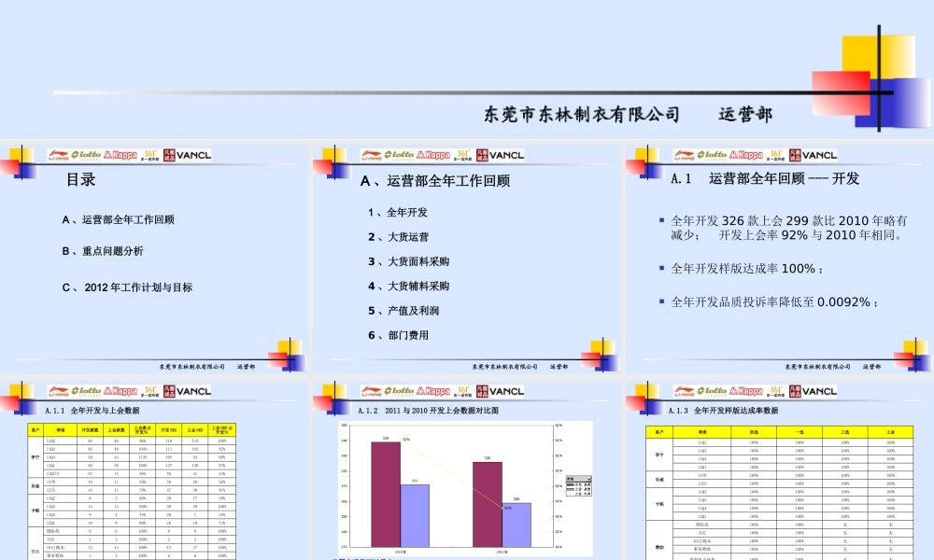
Task: Click title 'A.1.1 全年开发与上会数据'
Action: pos(92,411)
